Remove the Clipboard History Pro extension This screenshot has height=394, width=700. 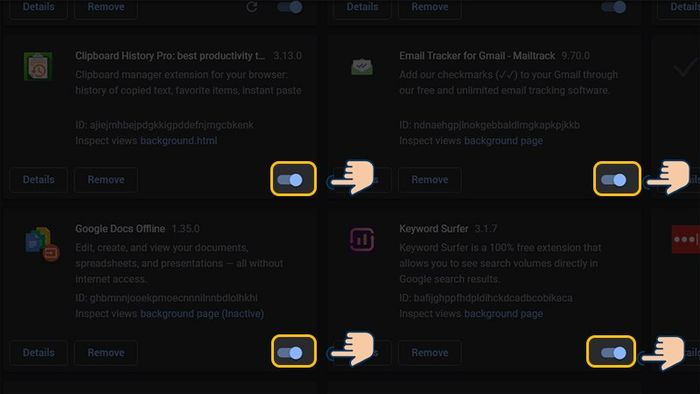point(106,180)
